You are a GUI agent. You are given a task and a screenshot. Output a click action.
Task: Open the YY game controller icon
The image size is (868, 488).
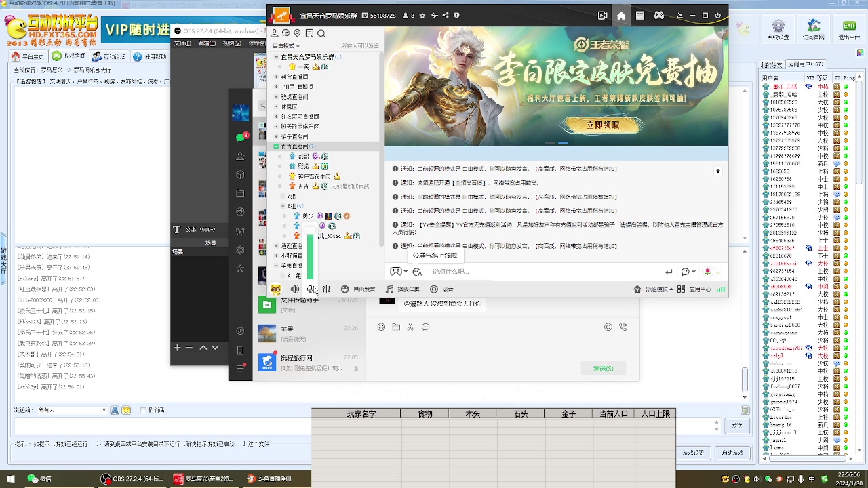tap(659, 16)
